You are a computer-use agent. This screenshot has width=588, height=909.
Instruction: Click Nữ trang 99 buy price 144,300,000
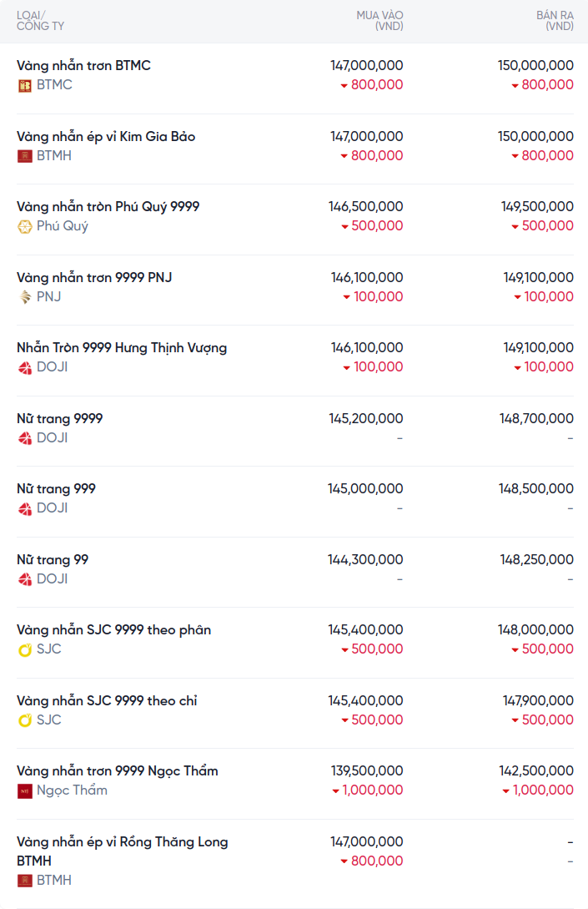[365, 559]
